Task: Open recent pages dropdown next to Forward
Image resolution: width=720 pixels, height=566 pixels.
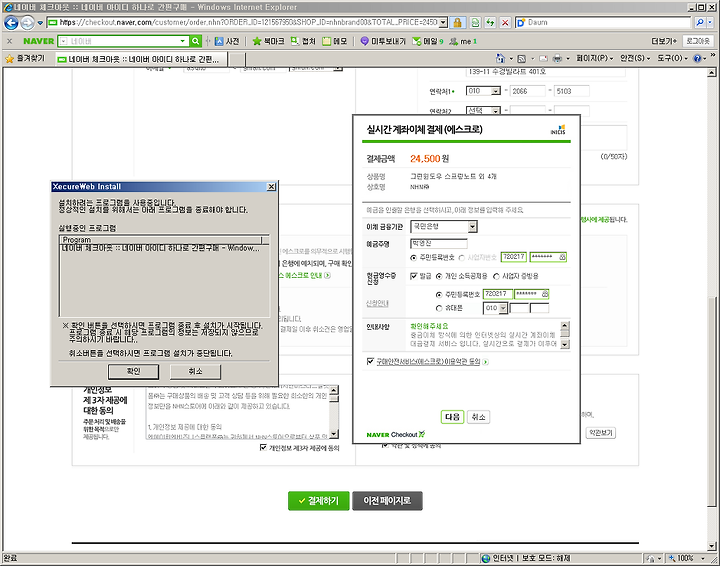Action: pyautogui.click(x=40, y=22)
